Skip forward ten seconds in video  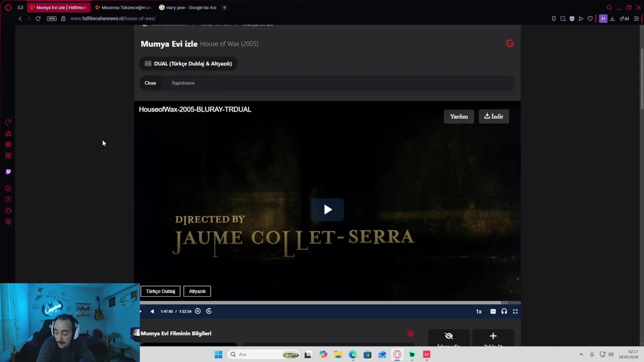click(209, 311)
